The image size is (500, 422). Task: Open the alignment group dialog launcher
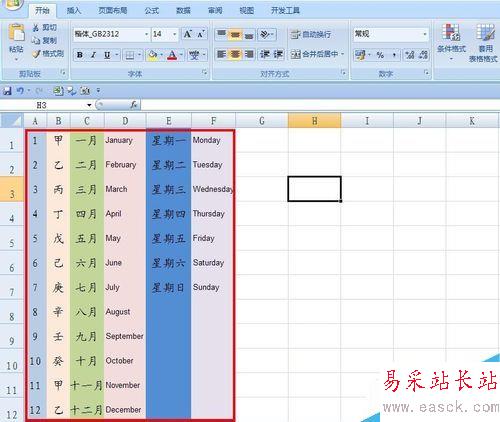click(x=343, y=72)
